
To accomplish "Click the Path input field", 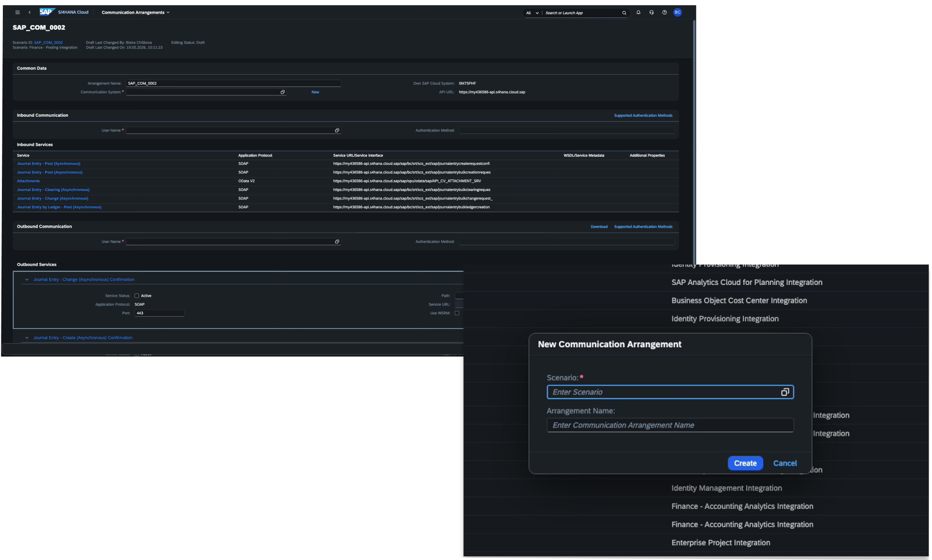I will [x=459, y=296].
